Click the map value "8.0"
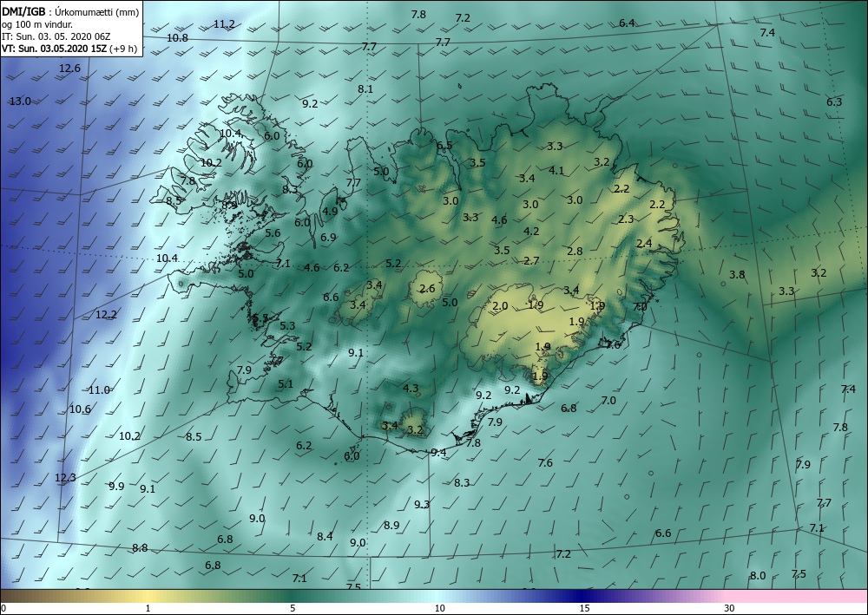The height and width of the screenshot is (615, 868). click(757, 576)
